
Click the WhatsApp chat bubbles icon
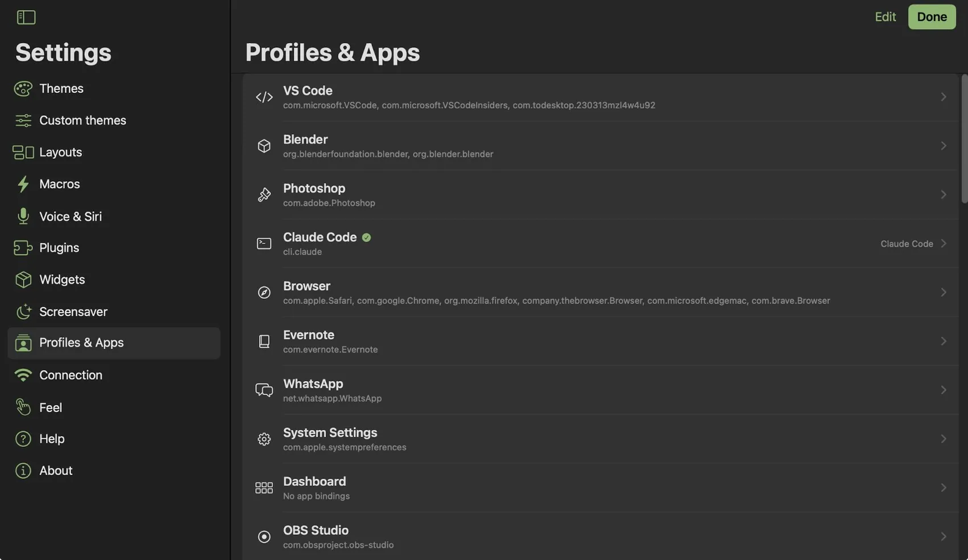[264, 390]
